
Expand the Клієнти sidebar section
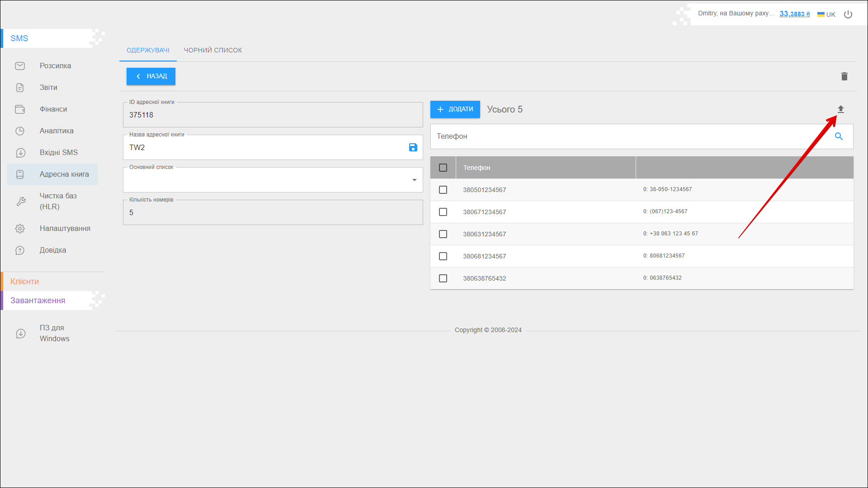tap(25, 282)
